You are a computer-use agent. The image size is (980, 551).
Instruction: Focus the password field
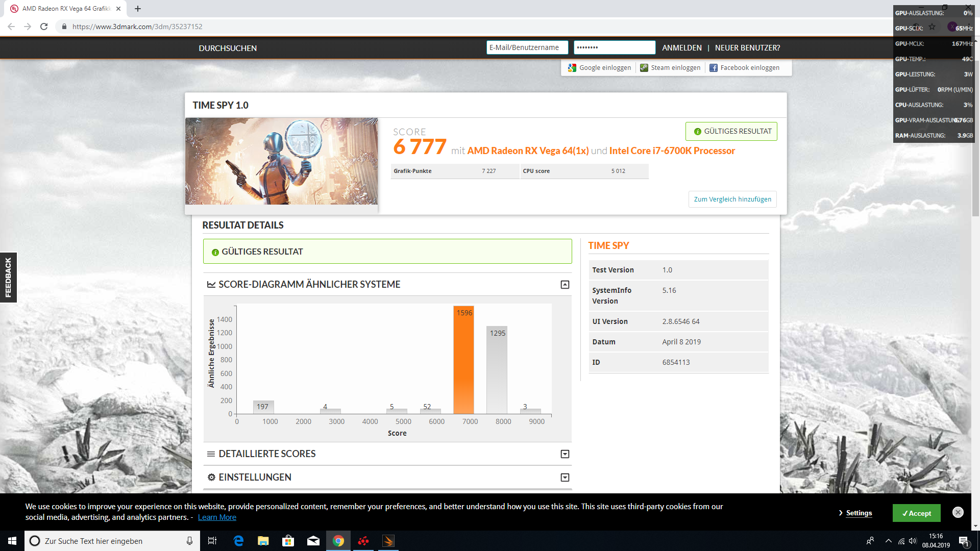[615, 47]
